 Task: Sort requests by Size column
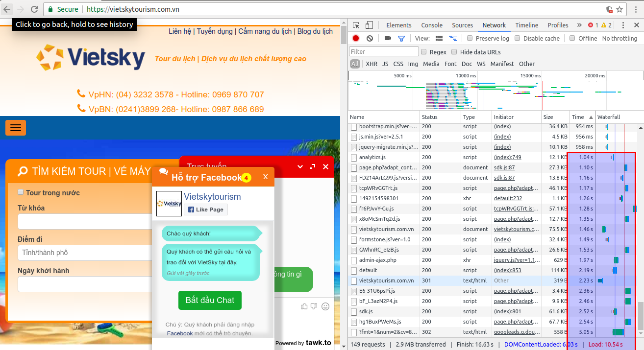click(x=555, y=117)
